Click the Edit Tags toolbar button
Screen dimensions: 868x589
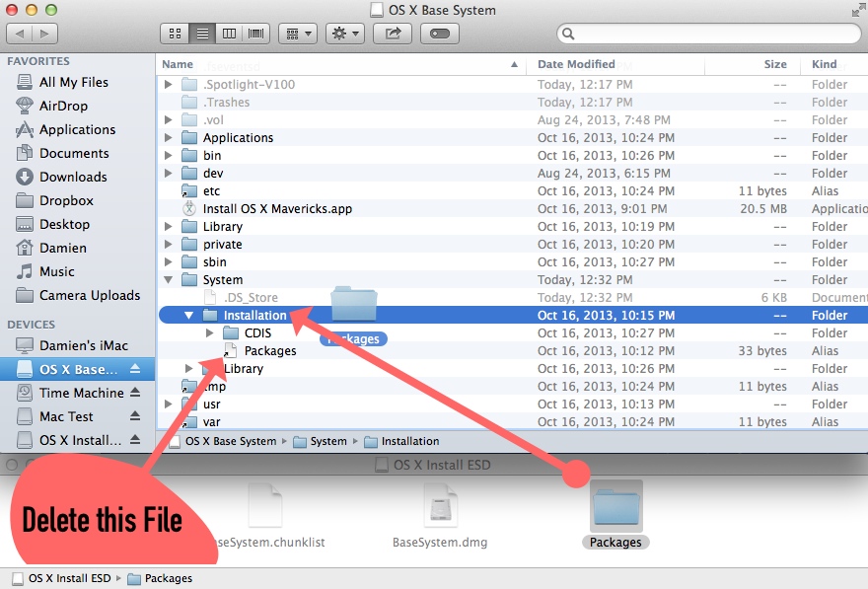click(440, 34)
